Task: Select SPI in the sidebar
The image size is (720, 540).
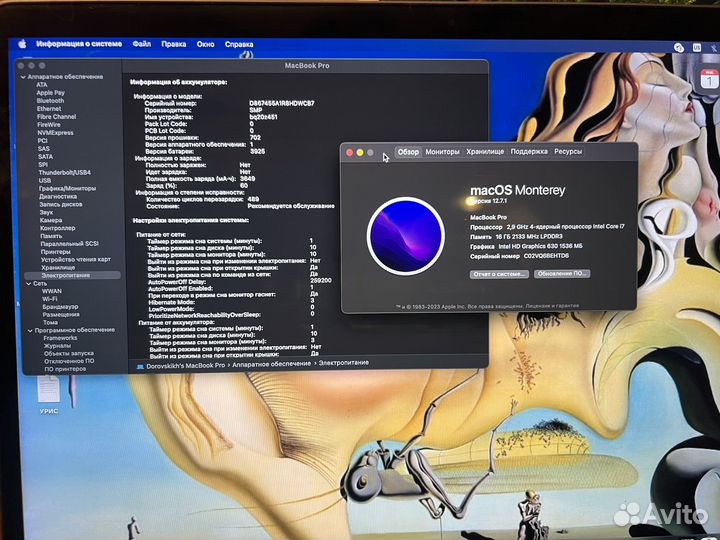Action: pyautogui.click(x=43, y=164)
